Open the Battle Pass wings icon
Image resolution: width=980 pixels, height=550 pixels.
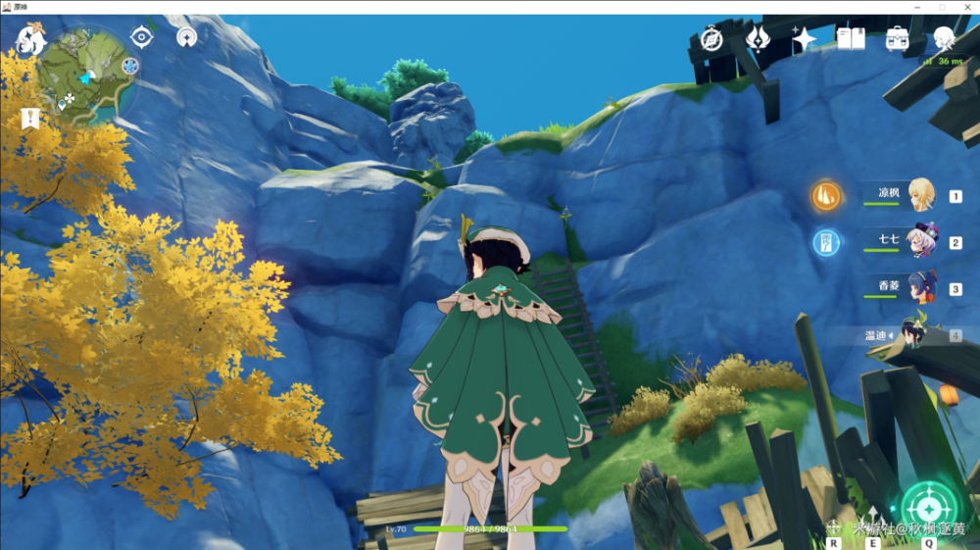(758, 39)
